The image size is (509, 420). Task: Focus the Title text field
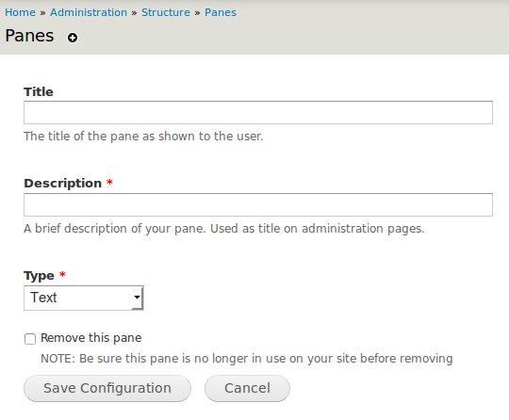point(258,113)
